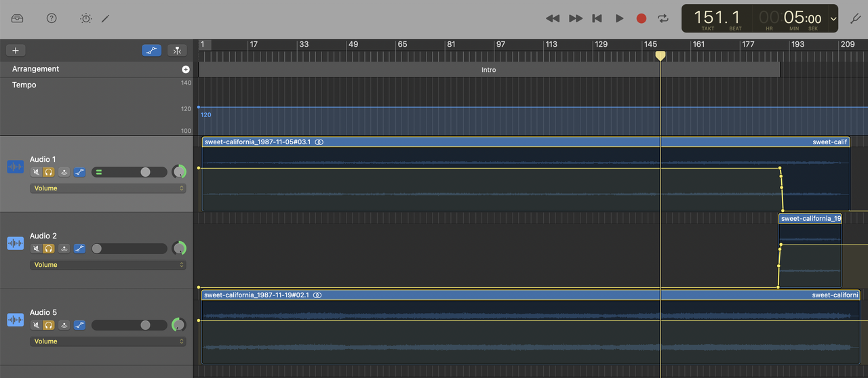The width and height of the screenshot is (868, 378).
Task: Select the Audio 5 track name
Action: [43, 313]
